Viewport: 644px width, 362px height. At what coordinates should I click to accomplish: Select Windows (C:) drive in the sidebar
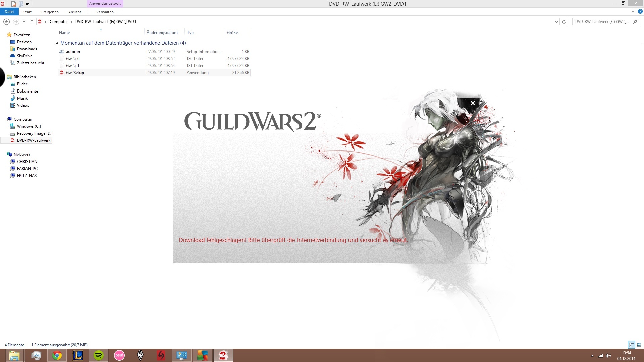point(29,126)
